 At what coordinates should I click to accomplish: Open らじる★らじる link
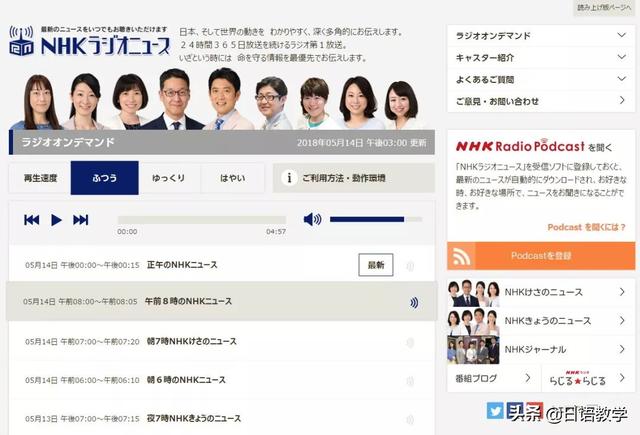click(x=589, y=378)
